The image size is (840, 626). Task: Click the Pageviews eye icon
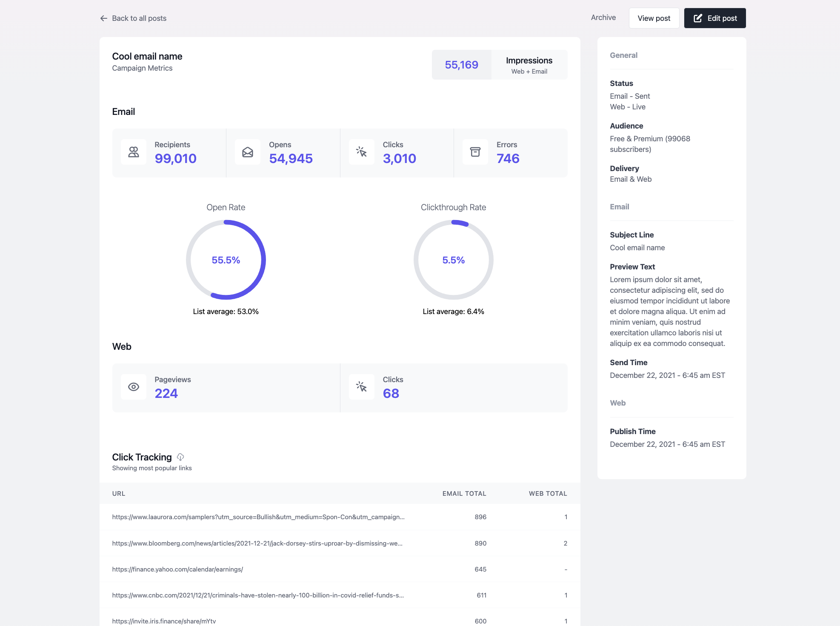(x=134, y=387)
